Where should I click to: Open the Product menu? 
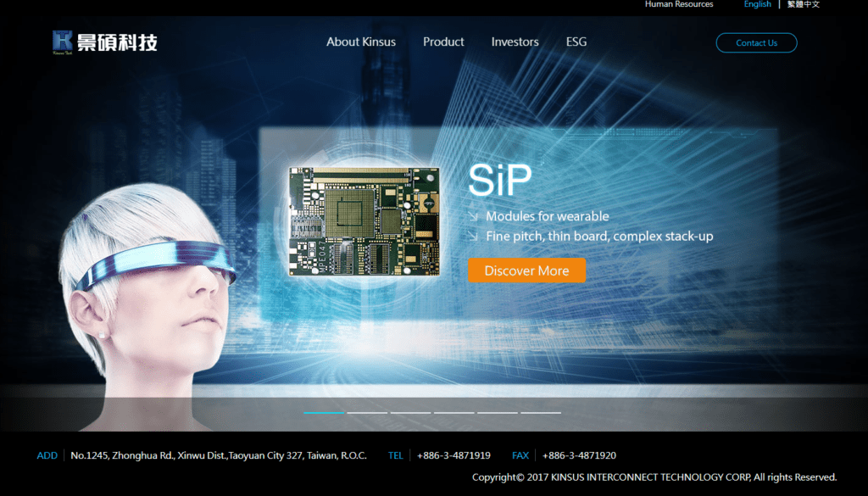point(443,42)
